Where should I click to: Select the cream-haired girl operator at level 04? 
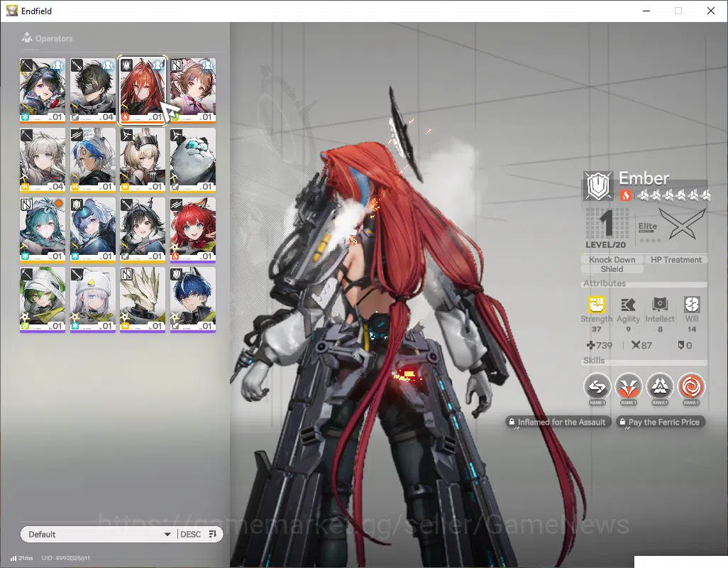43,160
